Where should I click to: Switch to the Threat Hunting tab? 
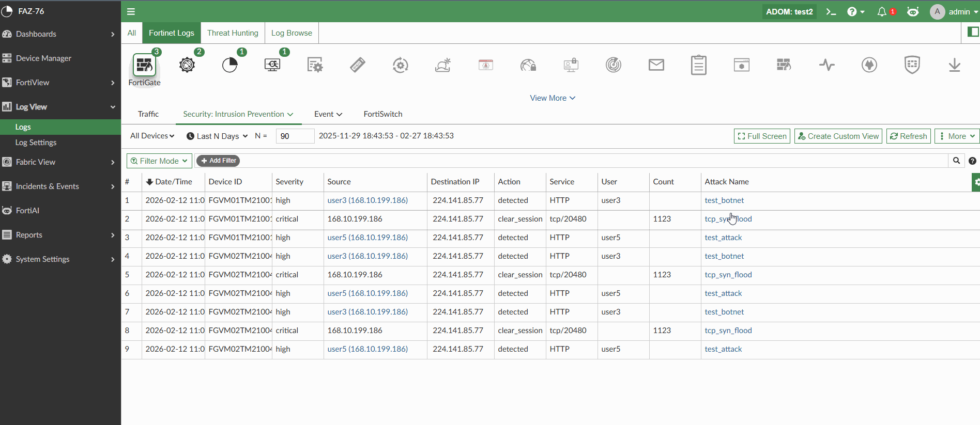[x=233, y=33]
